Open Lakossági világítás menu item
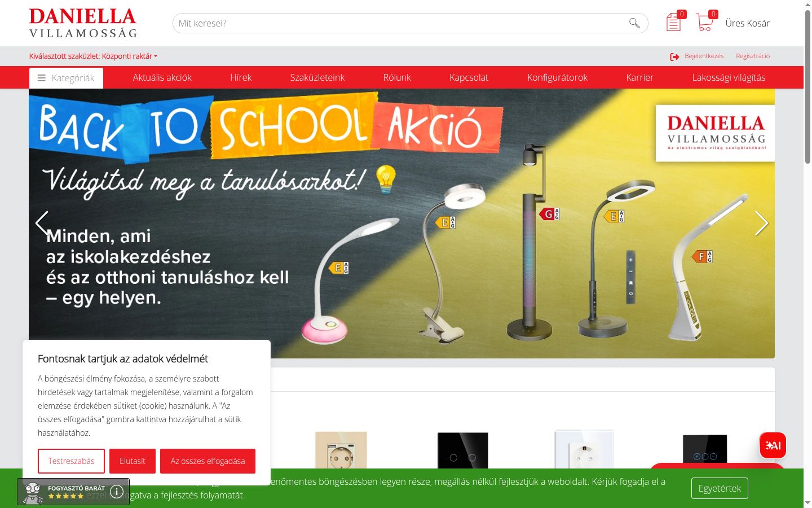 tap(729, 78)
